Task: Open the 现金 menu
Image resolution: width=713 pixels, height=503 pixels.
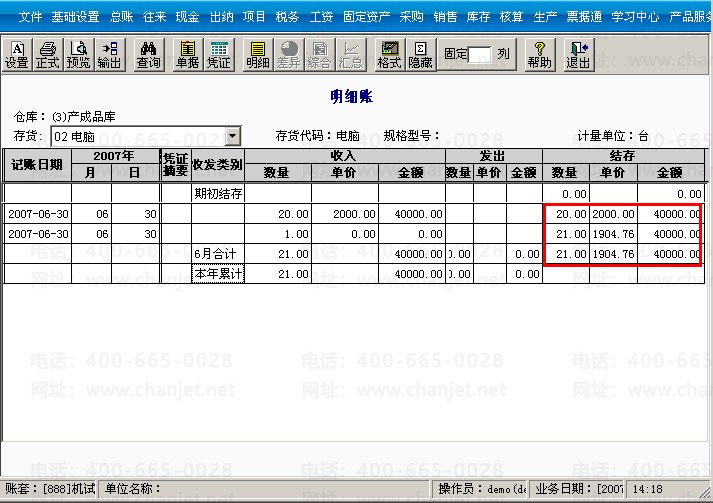Action: 188,17
